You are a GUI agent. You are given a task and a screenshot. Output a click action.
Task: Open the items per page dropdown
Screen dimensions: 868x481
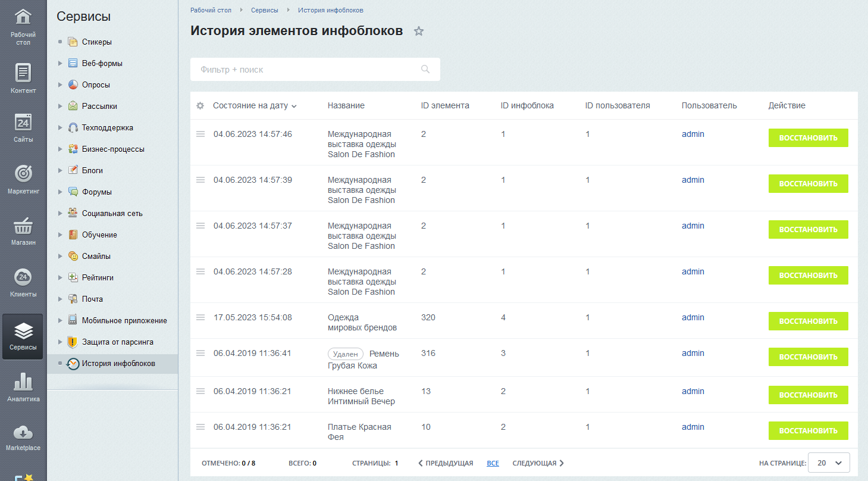pos(829,463)
